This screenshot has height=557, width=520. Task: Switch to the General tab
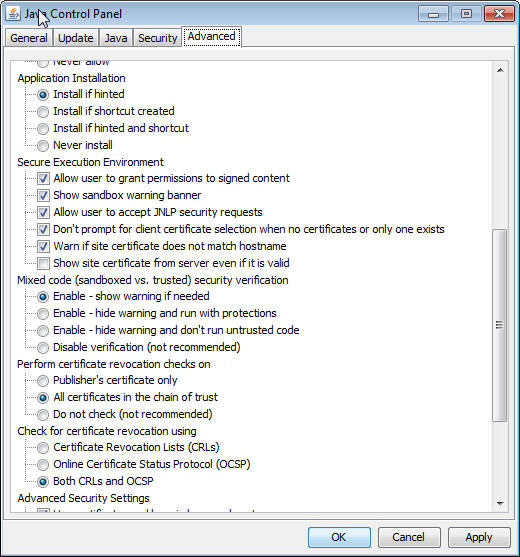tap(29, 38)
